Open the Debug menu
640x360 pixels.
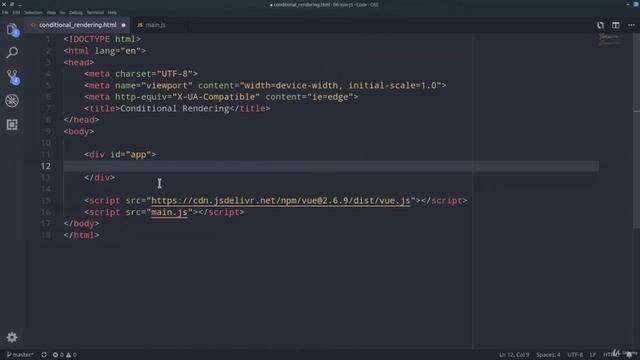(76, 13)
